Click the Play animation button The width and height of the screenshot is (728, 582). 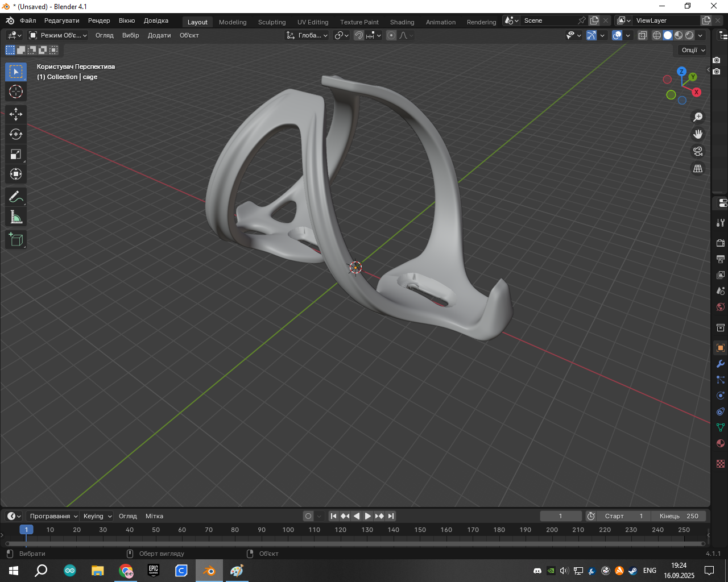pos(368,516)
